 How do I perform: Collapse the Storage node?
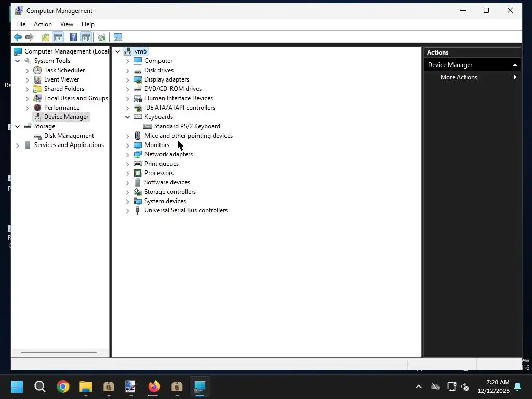(x=17, y=127)
